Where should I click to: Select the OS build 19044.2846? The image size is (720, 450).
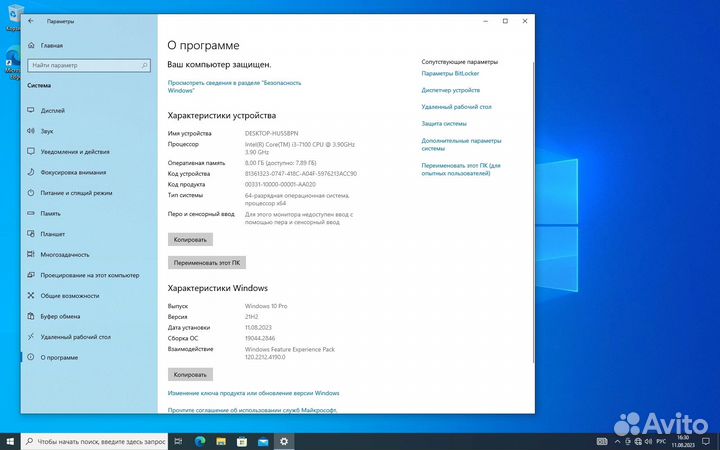[x=260, y=338]
